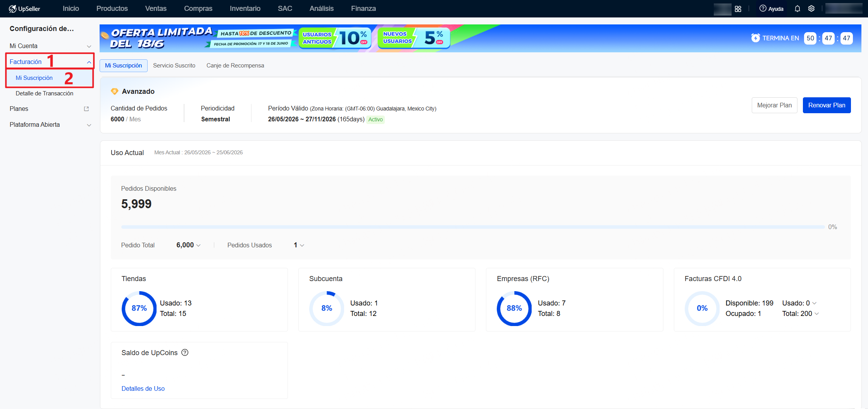Open Detalle de Transacción in sidebar
This screenshot has width=868, height=409.
coord(44,93)
